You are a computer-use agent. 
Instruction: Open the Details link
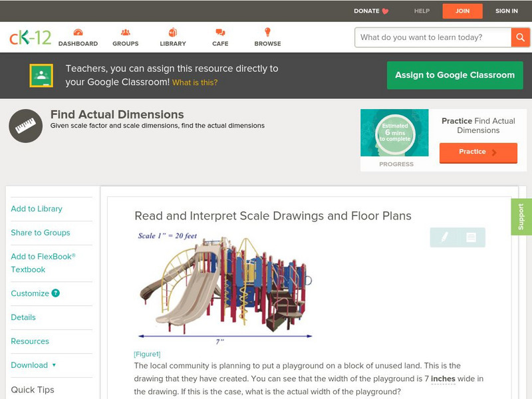click(x=23, y=317)
